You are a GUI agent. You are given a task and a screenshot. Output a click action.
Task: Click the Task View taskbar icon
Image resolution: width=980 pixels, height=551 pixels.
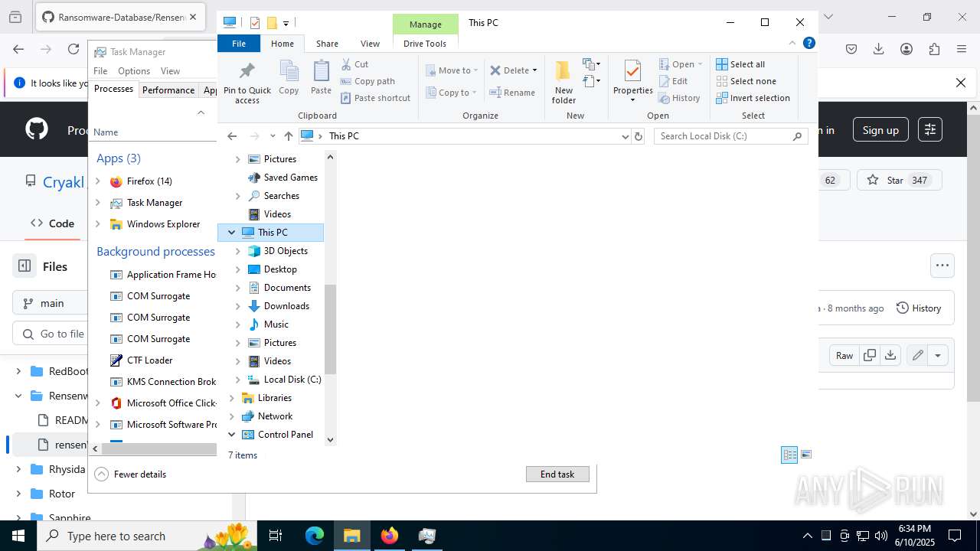click(x=276, y=536)
